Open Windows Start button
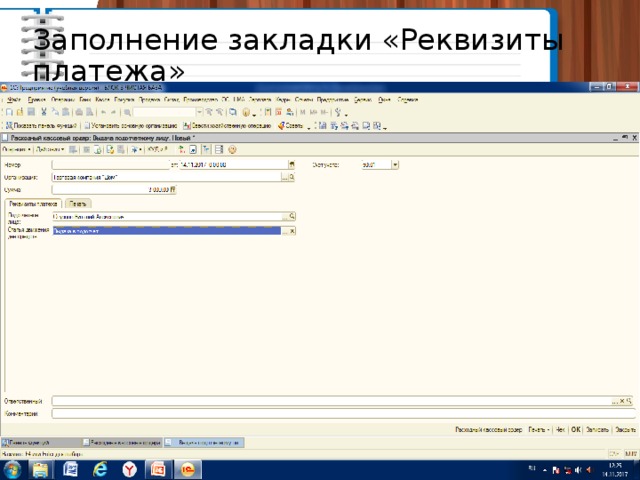640x480 pixels. click(12, 470)
